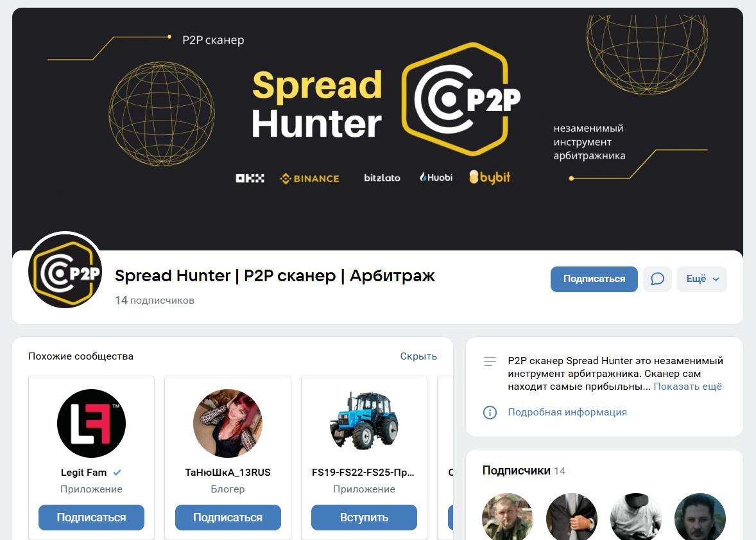756x540 pixels.
Task: Open the blue tractor FS19-FS22-FS25 avatar
Action: (364, 423)
